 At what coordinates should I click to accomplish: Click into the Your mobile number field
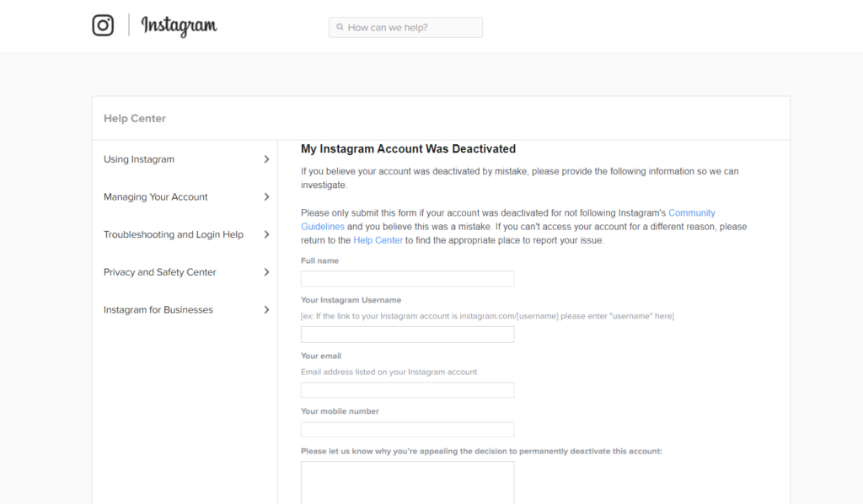[x=407, y=430]
